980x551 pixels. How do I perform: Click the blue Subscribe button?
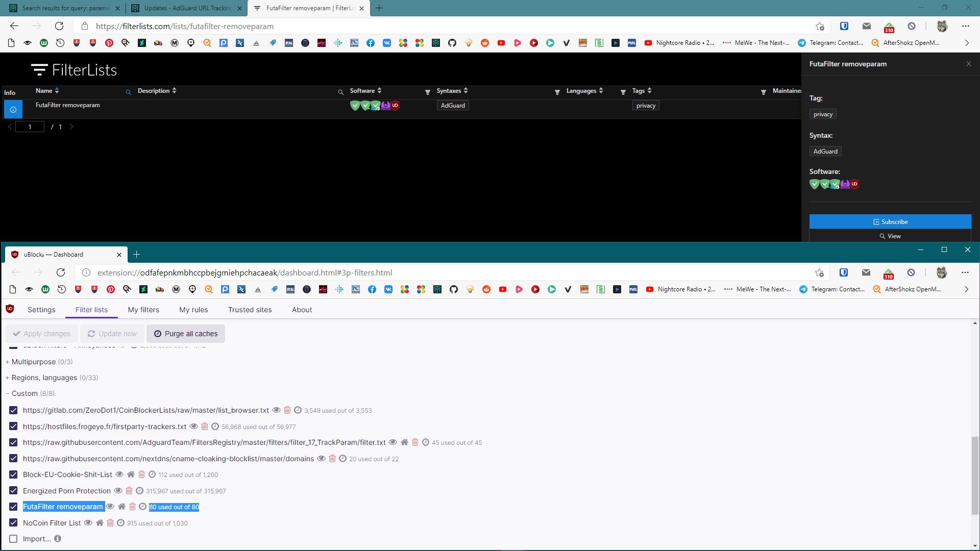pos(890,221)
